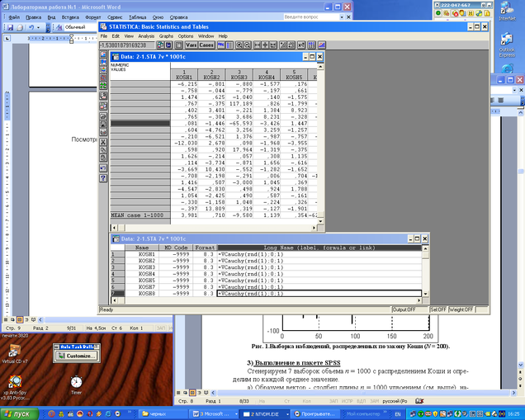525x420 pixels.
Task: Open the Undo dropdown arrow in Word
Action: [x=38, y=27]
